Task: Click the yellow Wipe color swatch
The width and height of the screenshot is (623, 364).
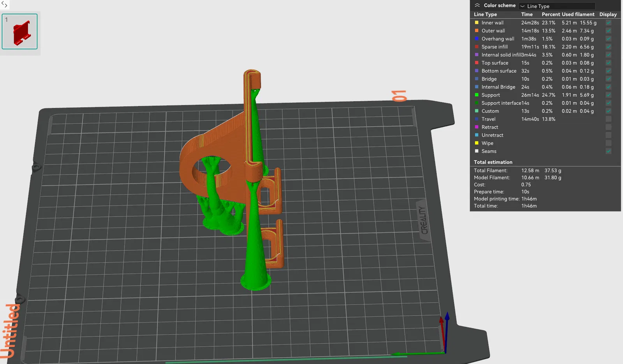Action: (x=477, y=143)
